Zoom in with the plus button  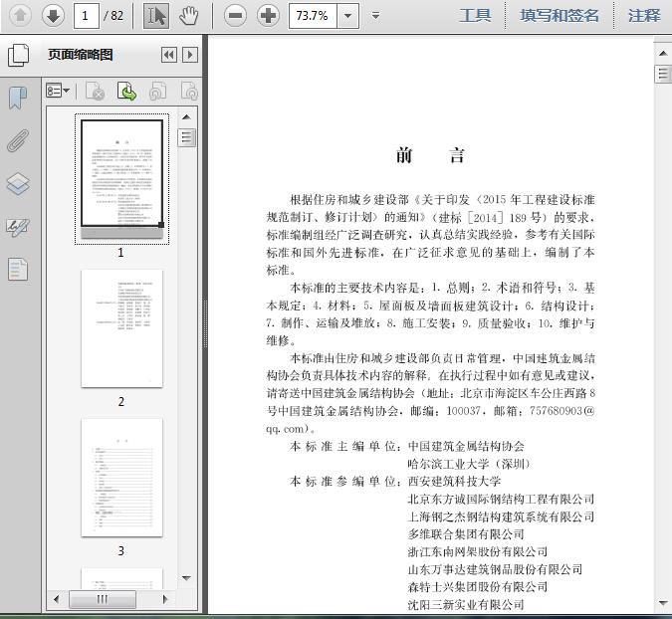(268, 15)
